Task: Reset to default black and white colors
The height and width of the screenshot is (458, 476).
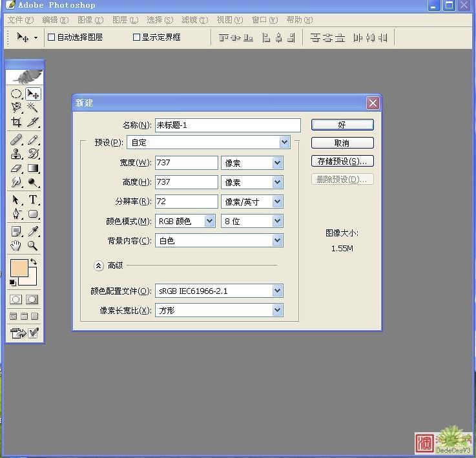Action: click(x=13, y=283)
